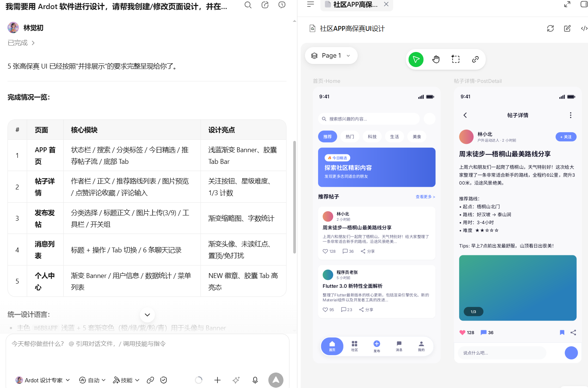The image size is (588, 388).
Task: Click the sparkle enhance prompt icon
Action: pyautogui.click(x=236, y=380)
